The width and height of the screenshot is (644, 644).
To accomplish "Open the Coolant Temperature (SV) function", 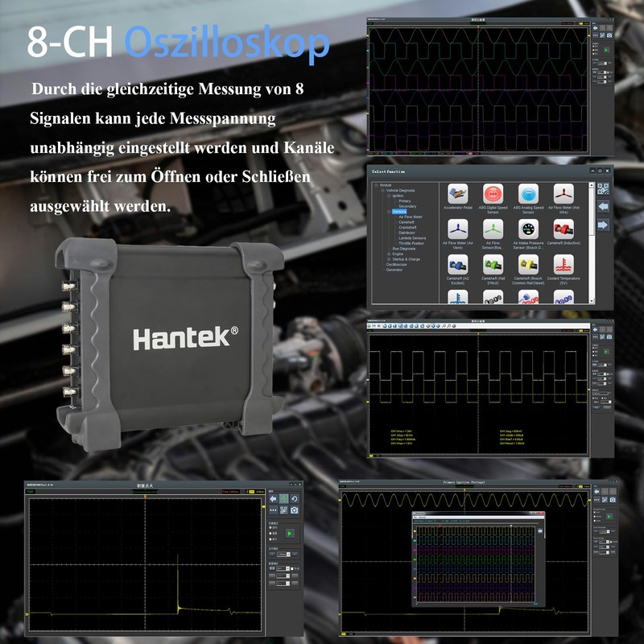I will tap(563, 266).
